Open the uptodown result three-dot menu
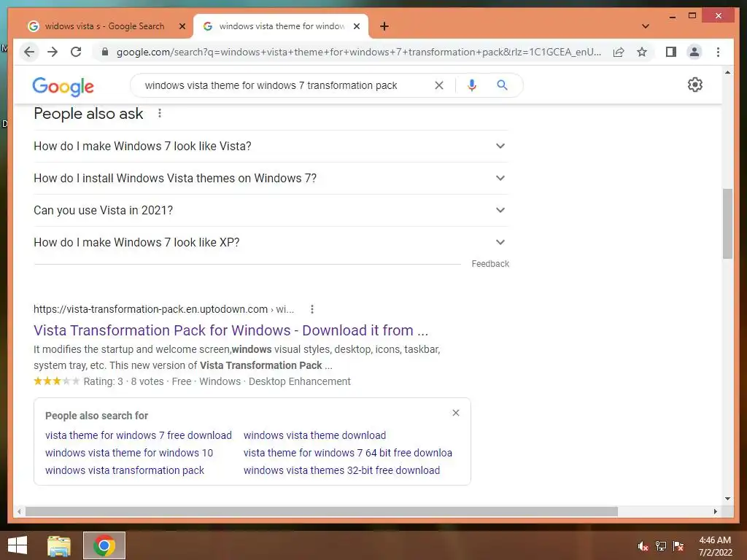The image size is (747, 560). pyautogui.click(x=312, y=309)
